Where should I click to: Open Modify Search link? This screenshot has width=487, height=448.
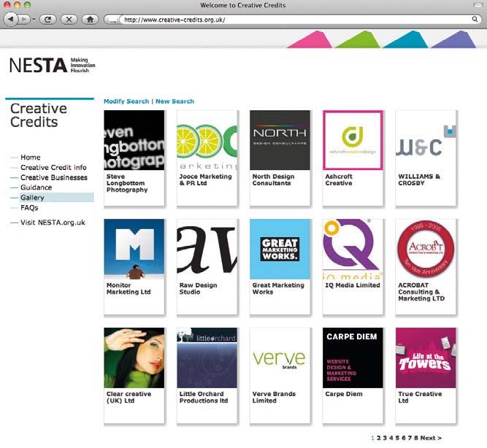[x=126, y=101]
